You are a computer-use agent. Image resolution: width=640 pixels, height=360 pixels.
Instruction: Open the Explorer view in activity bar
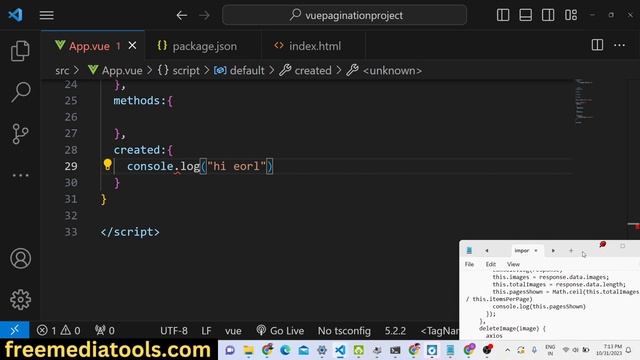click(x=20, y=51)
